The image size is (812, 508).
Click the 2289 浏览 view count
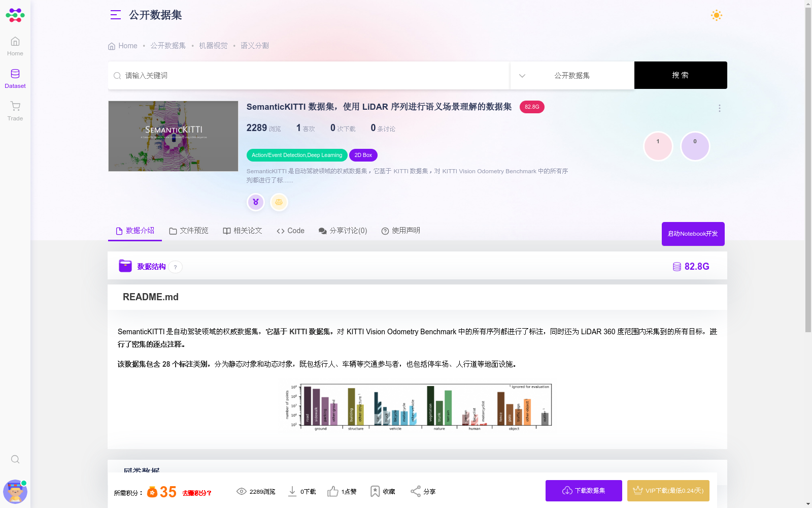[263, 128]
